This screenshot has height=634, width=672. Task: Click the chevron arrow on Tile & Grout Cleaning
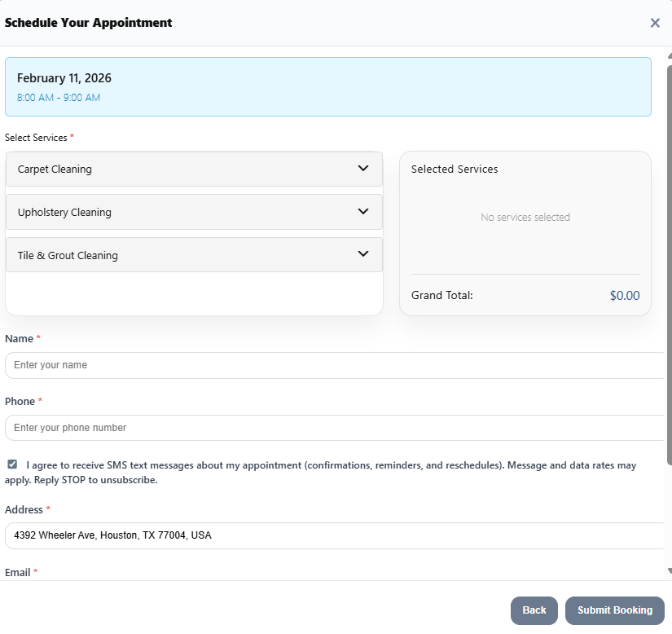[x=363, y=254]
